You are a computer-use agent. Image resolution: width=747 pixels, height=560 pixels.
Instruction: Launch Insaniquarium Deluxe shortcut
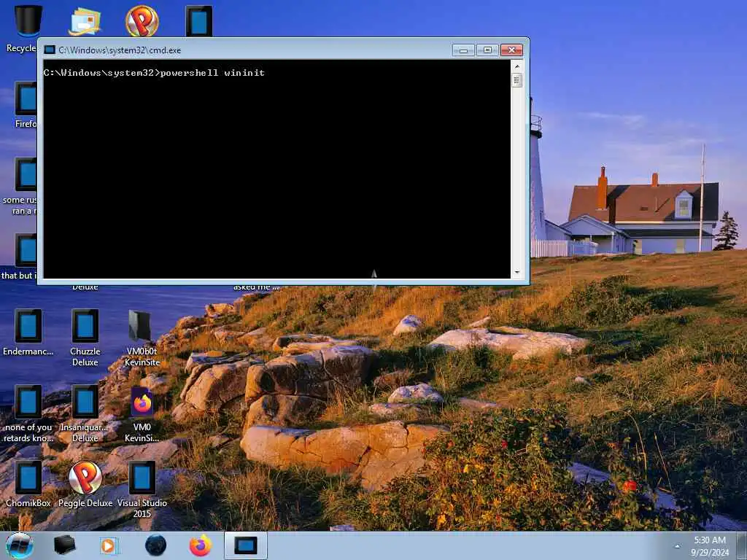tap(85, 413)
